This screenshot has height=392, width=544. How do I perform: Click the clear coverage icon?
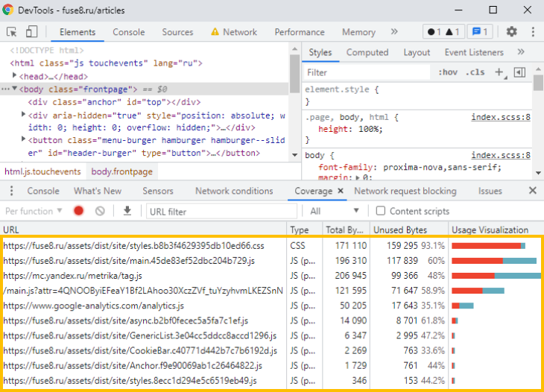point(100,211)
